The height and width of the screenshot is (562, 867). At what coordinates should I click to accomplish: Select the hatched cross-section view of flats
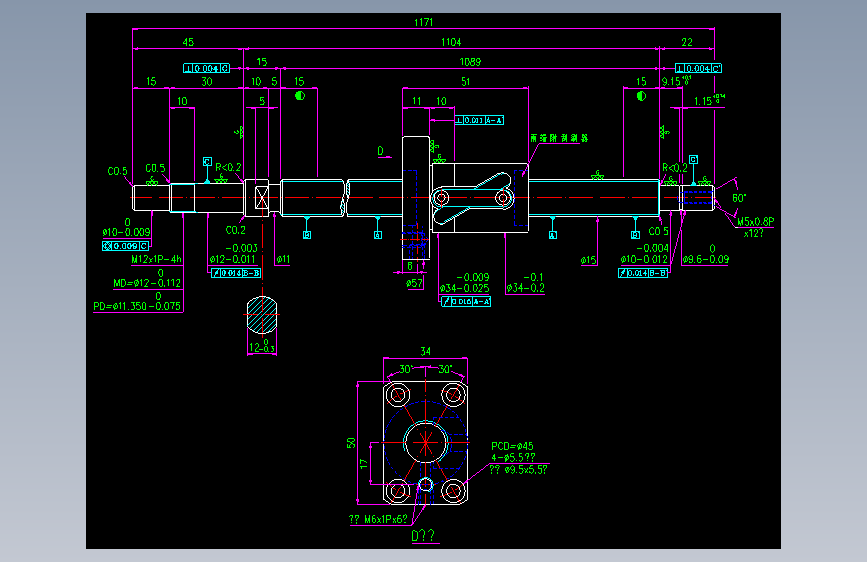(262, 315)
